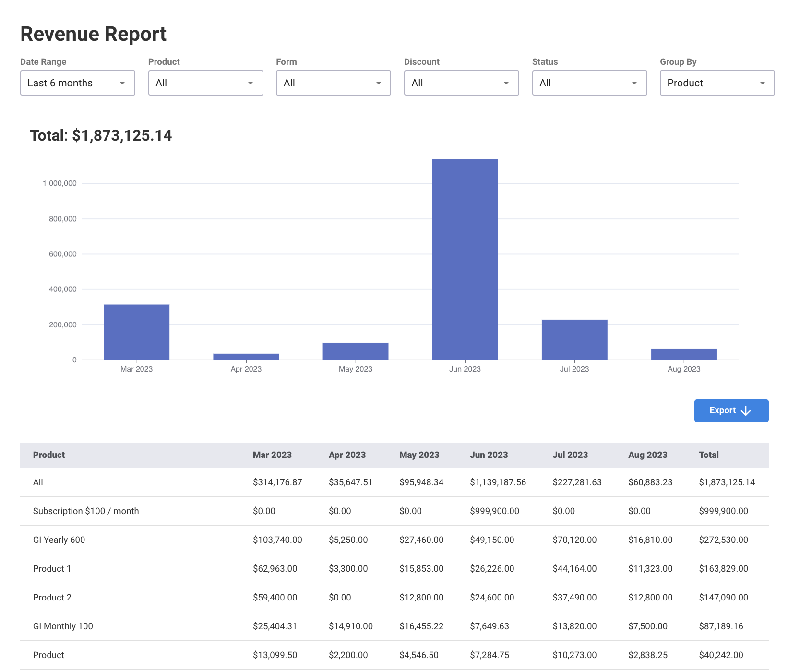Screen dimensions: 788x672
Task: Select the All row label in table
Action: click(38, 482)
